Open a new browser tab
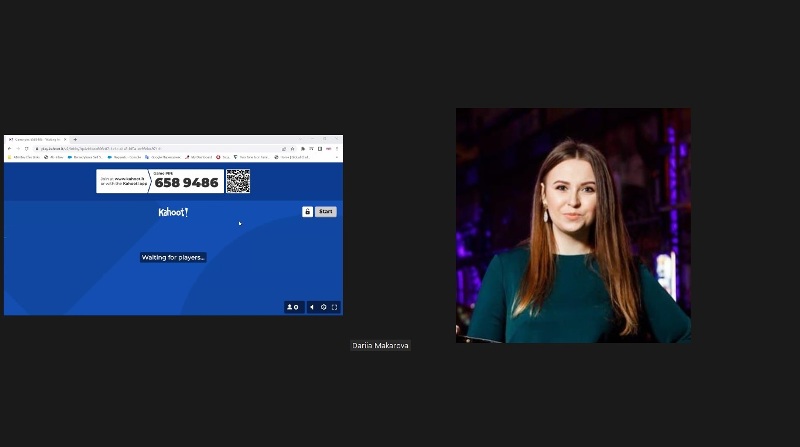The height and width of the screenshot is (447, 800). (x=75, y=139)
